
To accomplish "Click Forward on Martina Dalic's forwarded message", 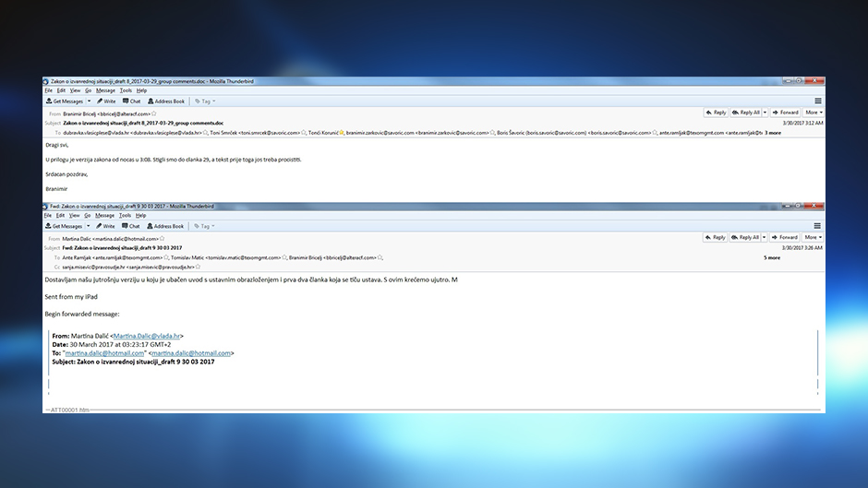I will (785, 237).
